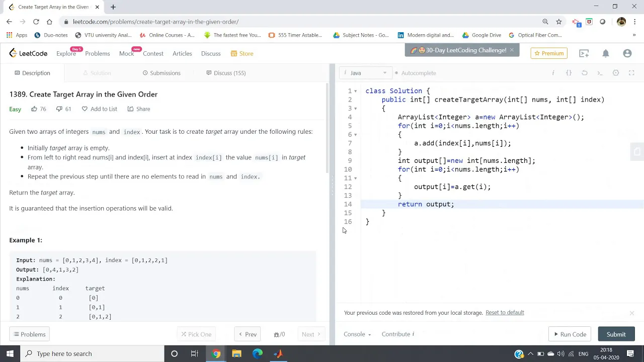The image size is (644, 362).
Task: Click Pick One random problem
Action: click(196, 334)
